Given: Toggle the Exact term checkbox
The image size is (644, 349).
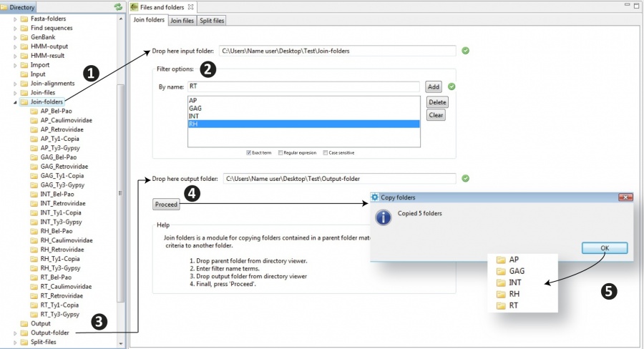Looking at the screenshot, I should point(248,152).
